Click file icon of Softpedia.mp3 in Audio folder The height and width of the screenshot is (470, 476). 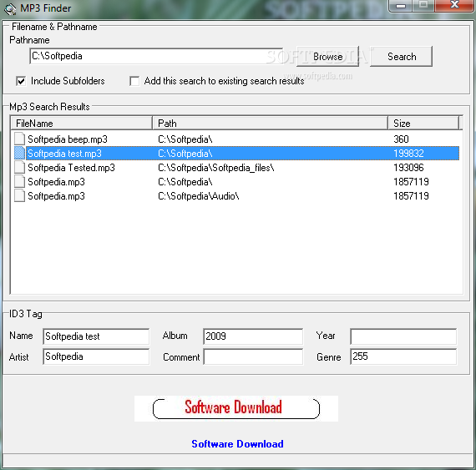[20, 196]
